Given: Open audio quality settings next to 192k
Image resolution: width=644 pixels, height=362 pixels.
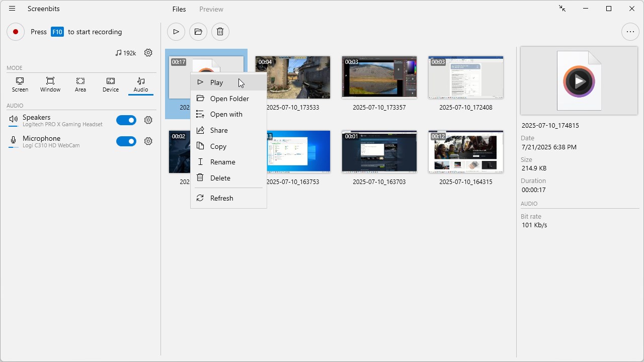Looking at the screenshot, I should click(x=148, y=52).
